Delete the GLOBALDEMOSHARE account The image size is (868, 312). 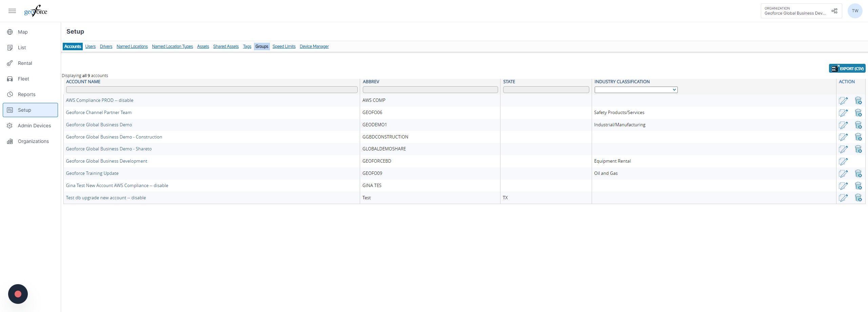tap(858, 149)
